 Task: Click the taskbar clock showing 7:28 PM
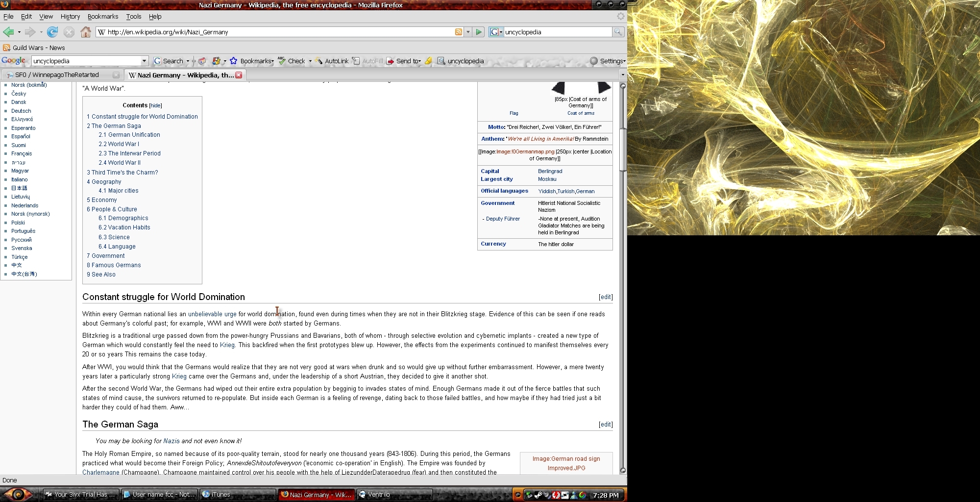[x=606, y=495]
